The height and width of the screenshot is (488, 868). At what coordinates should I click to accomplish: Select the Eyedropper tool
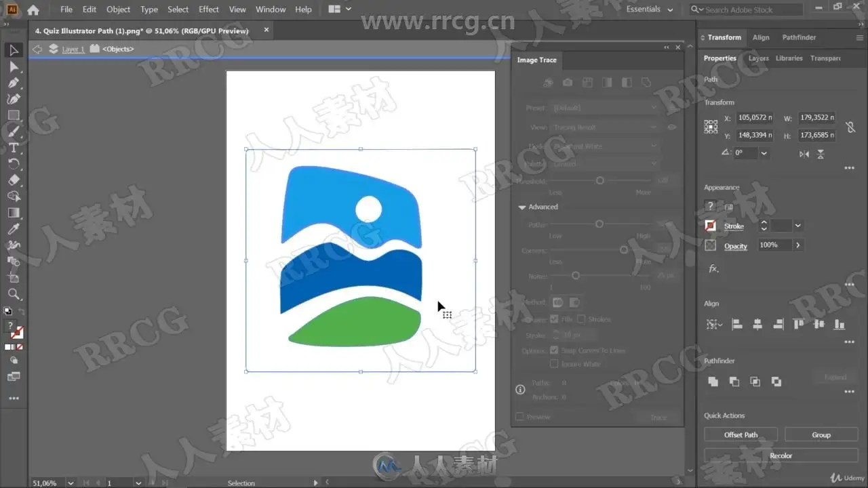click(14, 229)
